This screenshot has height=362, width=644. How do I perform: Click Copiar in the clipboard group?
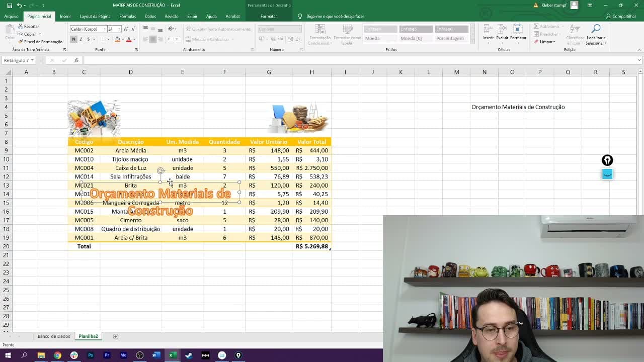[27, 34]
